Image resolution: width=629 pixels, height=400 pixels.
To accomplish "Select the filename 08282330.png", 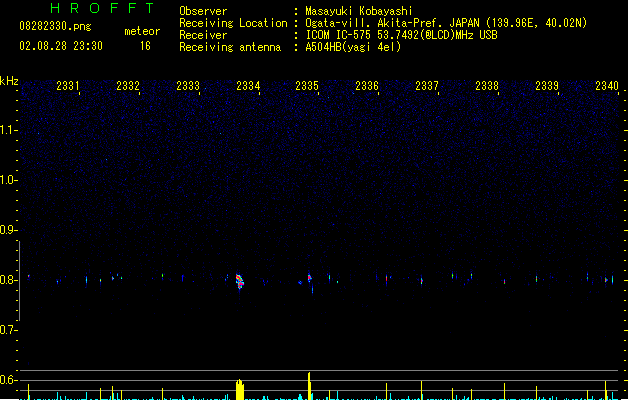I will tap(55, 26).
